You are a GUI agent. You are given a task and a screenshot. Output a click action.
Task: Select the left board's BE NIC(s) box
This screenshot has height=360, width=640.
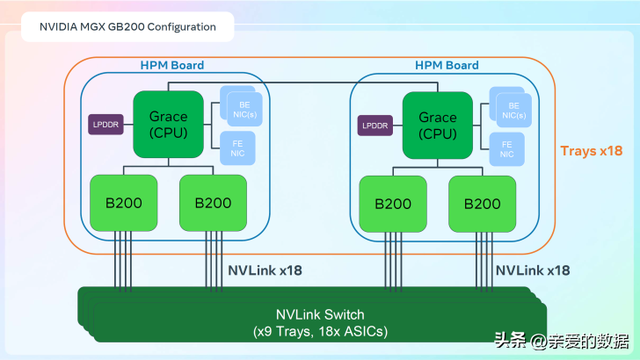click(244, 109)
